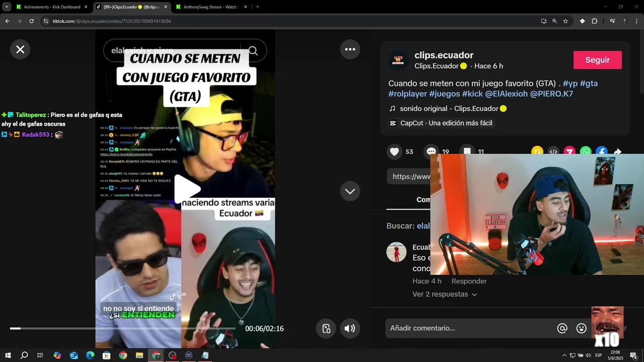
Task: Click the ESP language indicator
Action: coord(598,355)
